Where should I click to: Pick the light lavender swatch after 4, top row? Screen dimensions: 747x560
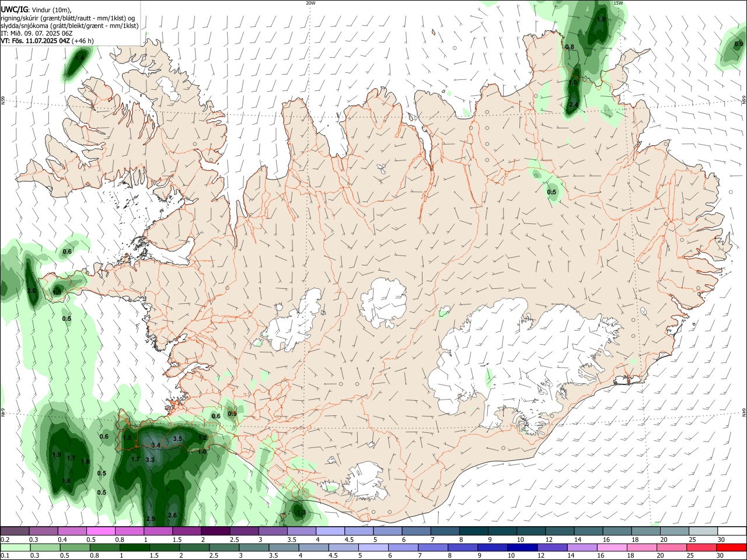(330, 531)
